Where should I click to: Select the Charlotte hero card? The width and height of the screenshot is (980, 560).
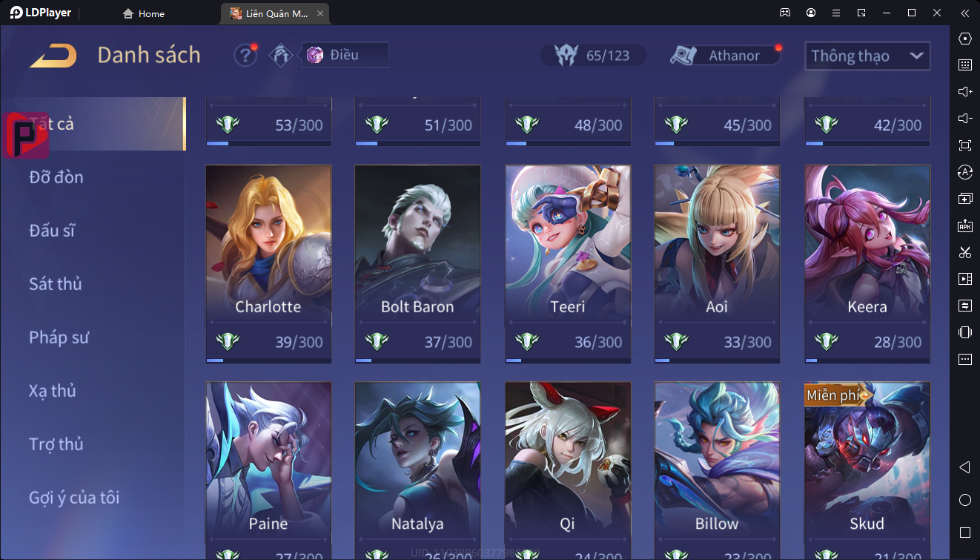coord(268,265)
